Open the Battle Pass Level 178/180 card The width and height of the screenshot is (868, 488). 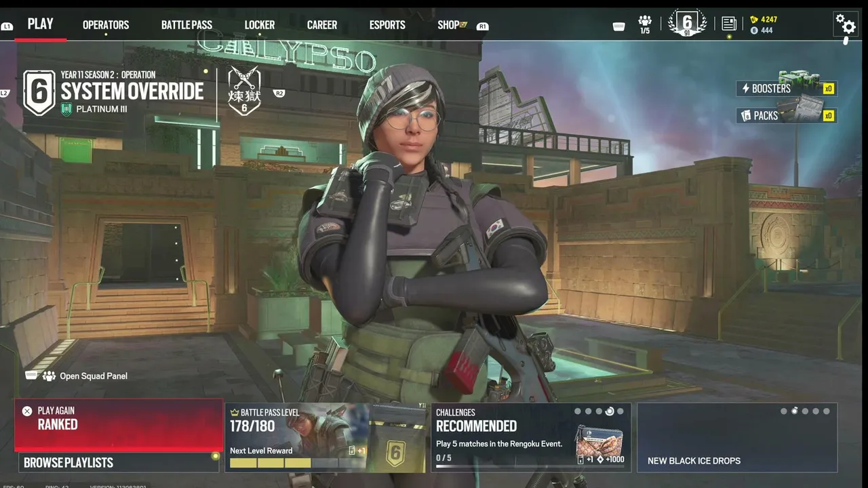click(x=325, y=438)
